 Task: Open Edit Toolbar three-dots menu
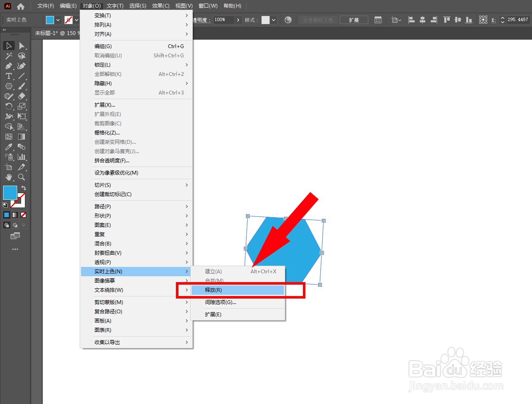15,249
